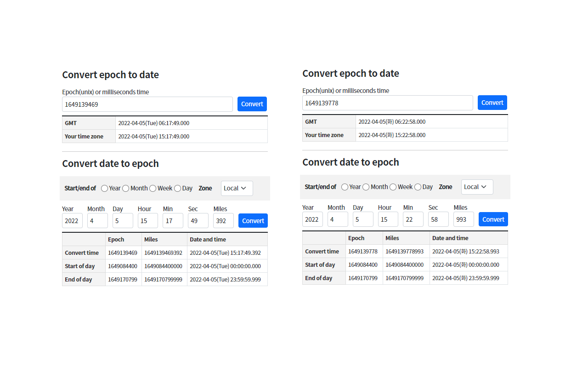Select the Year radio in the Korean panel
This screenshot has height=368, width=588.
click(x=345, y=187)
